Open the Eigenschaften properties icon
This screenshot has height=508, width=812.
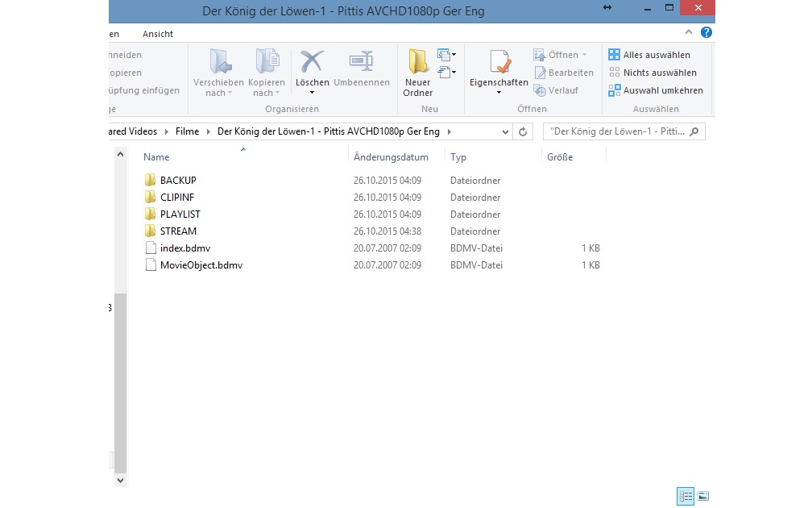coord(499,62)
